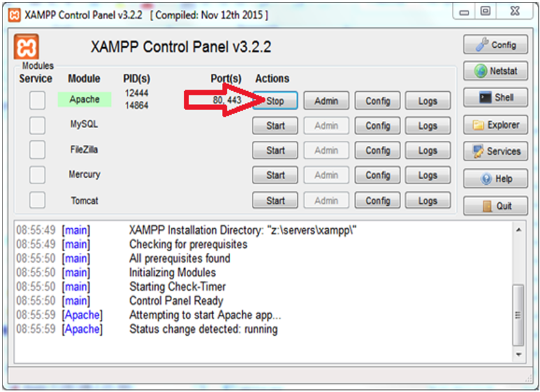Toggle the Mercury service checkbox
The image size is (540, 392).
tap(37, 175)
